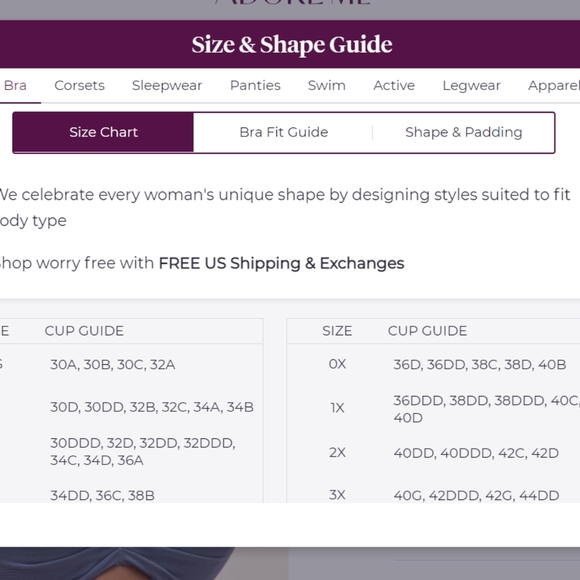Image resolution: width=580 pixels, height=580 pixels.
Task: Open the Apparel tab
Action: click(x=554, y=85)
